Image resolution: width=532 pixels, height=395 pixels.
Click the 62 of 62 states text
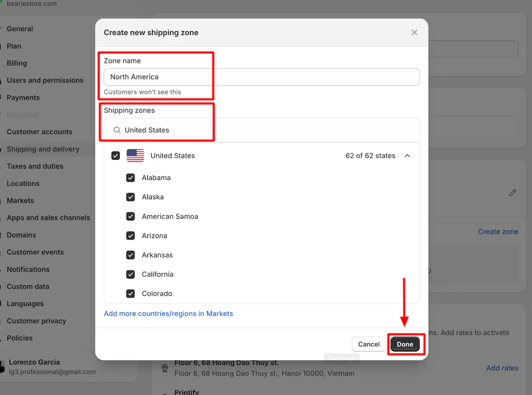370,156
